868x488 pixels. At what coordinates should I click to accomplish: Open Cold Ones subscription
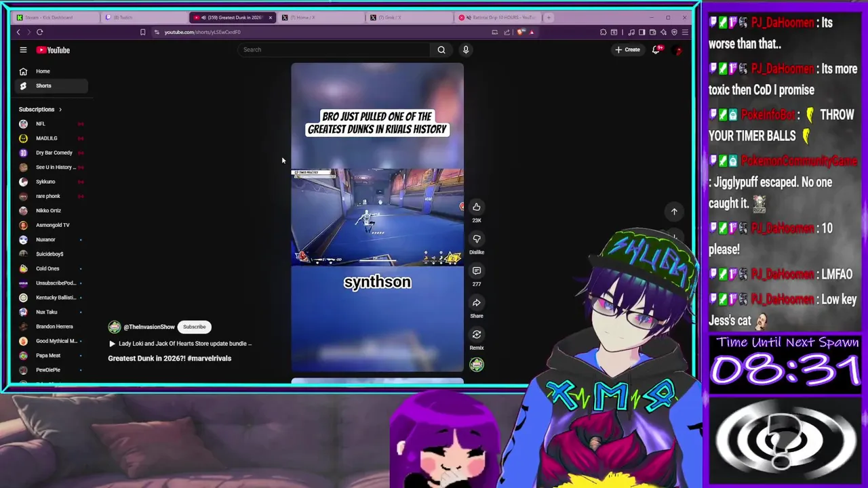[x=51, y=268]
